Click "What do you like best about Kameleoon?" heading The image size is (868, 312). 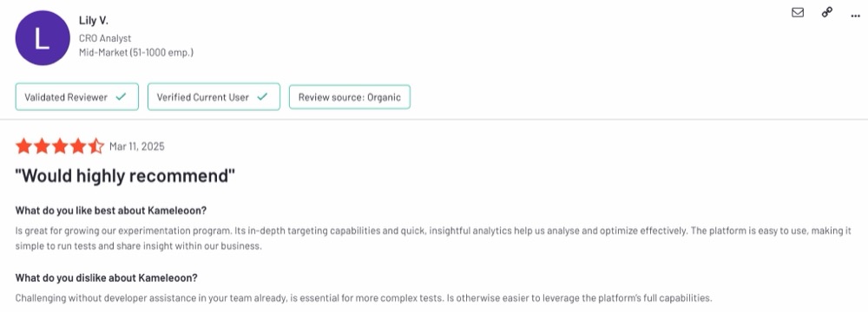[111, 211]
